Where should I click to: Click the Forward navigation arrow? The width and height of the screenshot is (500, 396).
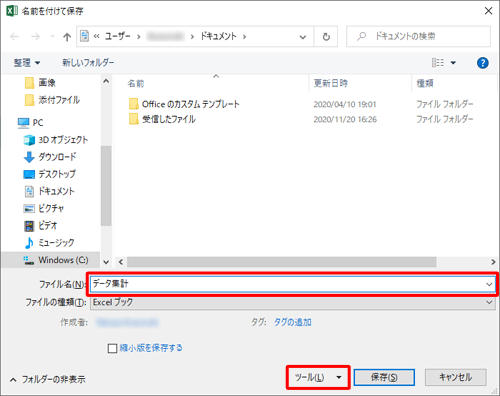click(35, 36)
